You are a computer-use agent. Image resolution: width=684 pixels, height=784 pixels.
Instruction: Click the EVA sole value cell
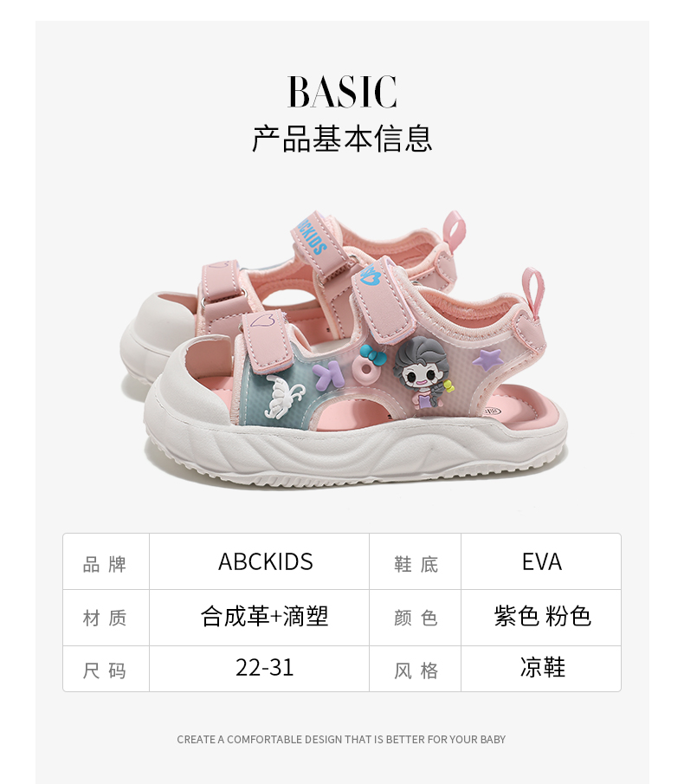(x=541, y=561)
